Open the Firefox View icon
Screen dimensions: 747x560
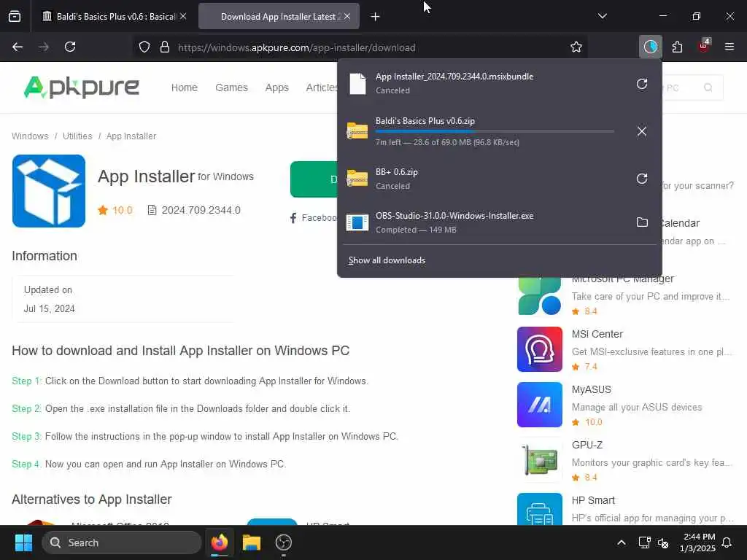coord(15,17)
